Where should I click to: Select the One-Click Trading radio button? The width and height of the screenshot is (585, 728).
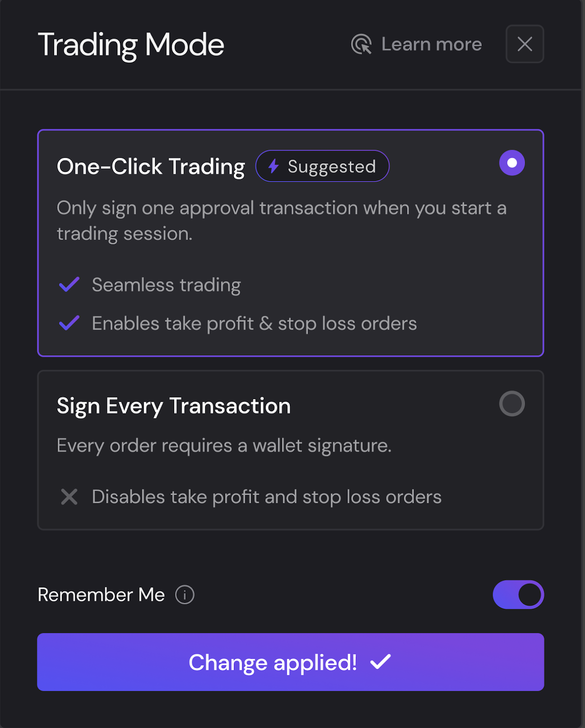pyautogui.click(x=512, y=163)
